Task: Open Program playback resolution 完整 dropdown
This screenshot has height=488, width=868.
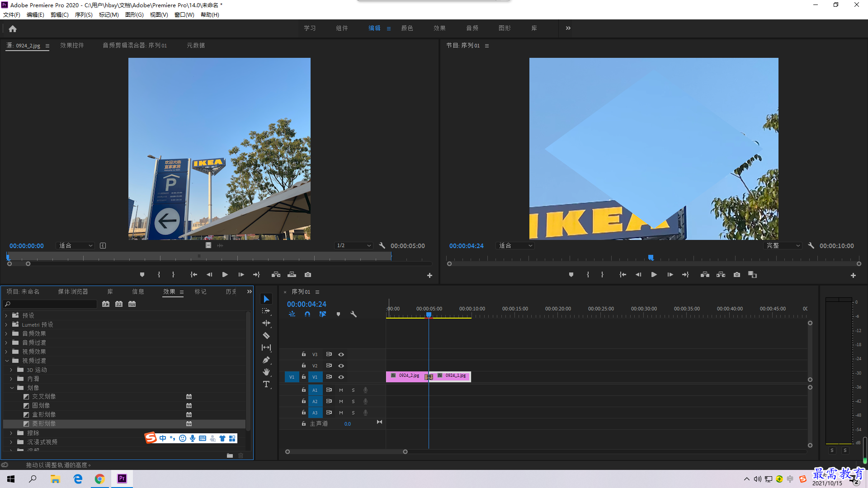Action: click(x=783, y=246)
